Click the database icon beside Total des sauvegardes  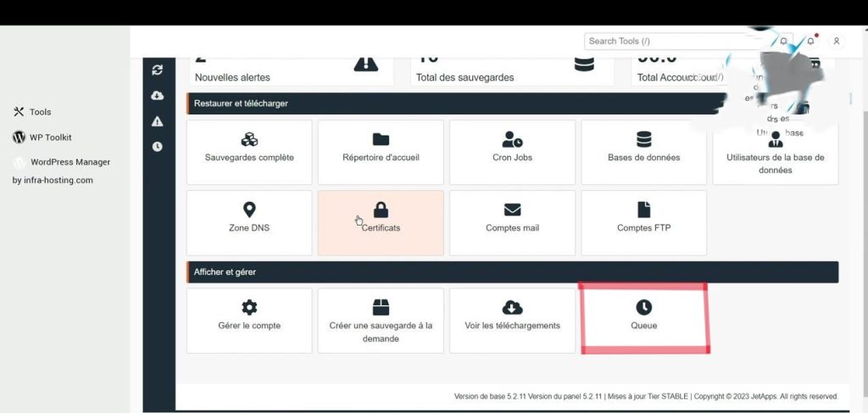pyautogui.click(x=584, y=64)
